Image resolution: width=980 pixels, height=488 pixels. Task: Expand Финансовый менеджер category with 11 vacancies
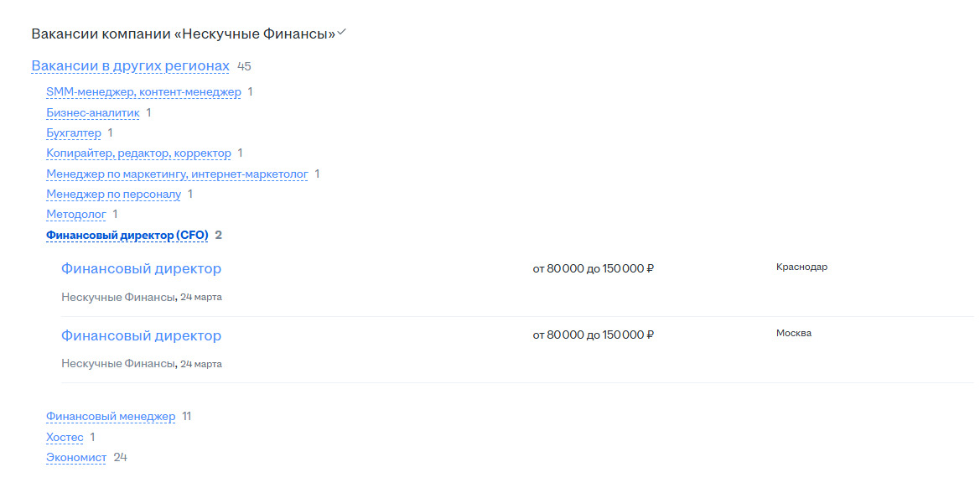(111, 416)
